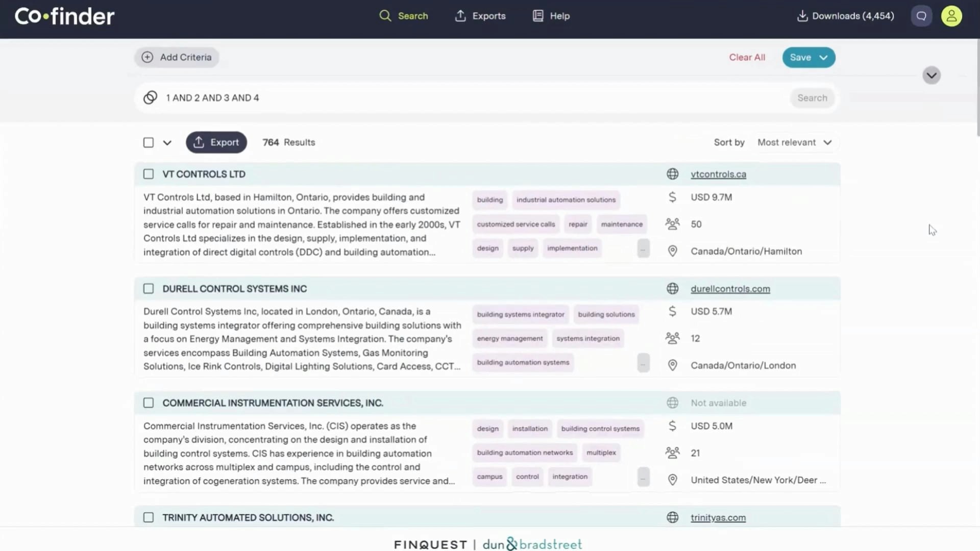Viewport: 980px width, 551px height.
Task: Open the chat bubble icon
Action: coord(921,16)
